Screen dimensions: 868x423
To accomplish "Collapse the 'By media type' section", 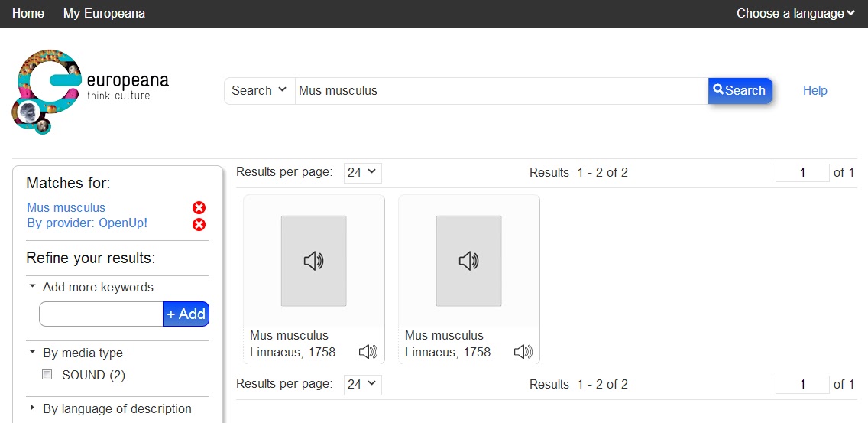I will [76, 353].
